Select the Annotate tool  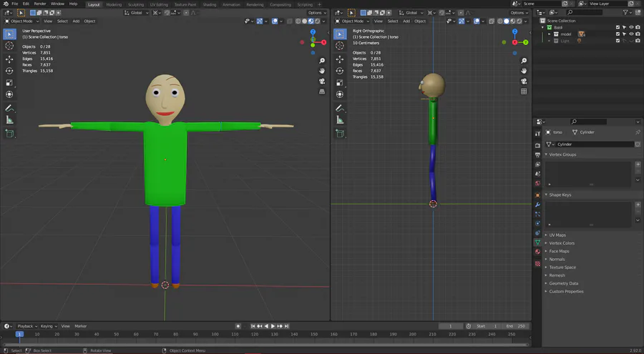pyautogui.click(x=9, y=108)
